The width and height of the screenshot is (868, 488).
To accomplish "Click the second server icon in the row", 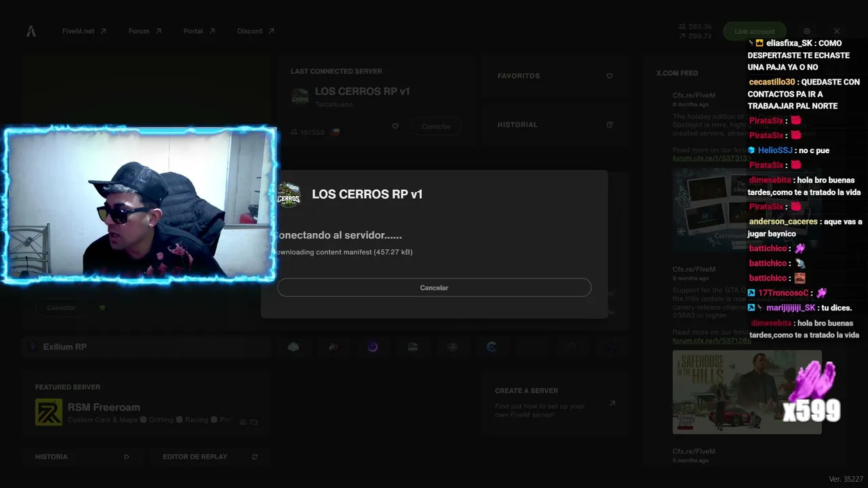I will point(333,347).
